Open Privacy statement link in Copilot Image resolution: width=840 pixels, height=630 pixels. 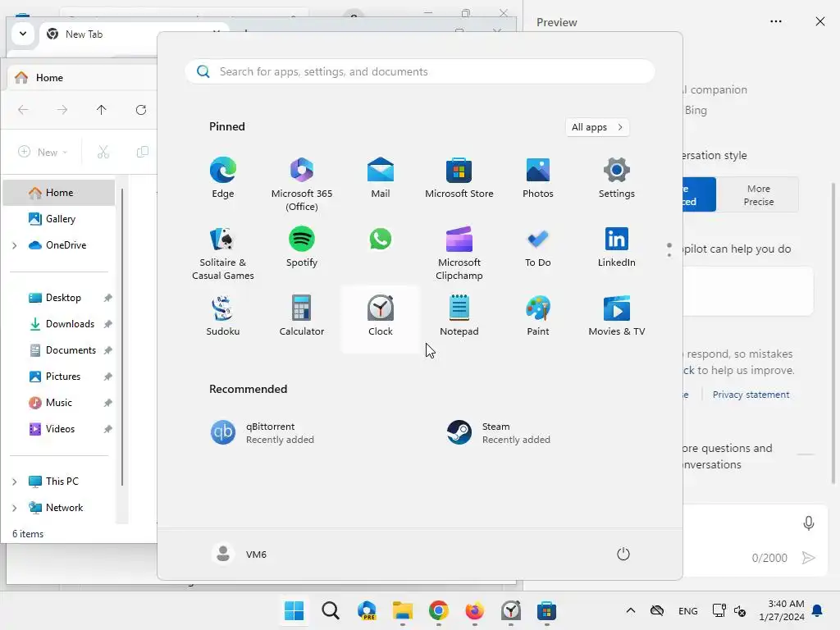point(751,395)
